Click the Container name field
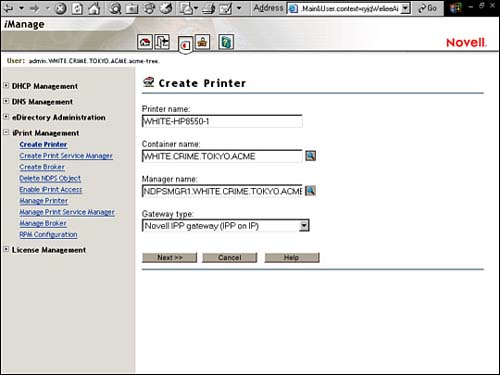Image resolution: width=500 pixels, height=375 pixels. click(222, 156)
